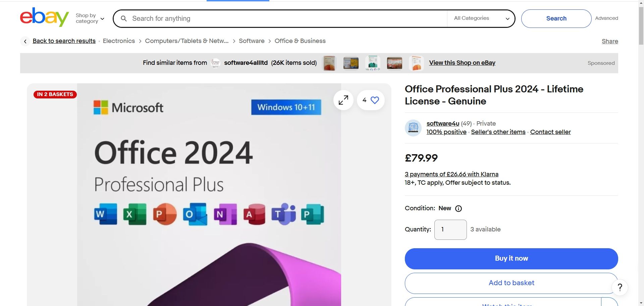Open Seller's other items
Viewport: 644px width, 306px height.
pos(498,132)
